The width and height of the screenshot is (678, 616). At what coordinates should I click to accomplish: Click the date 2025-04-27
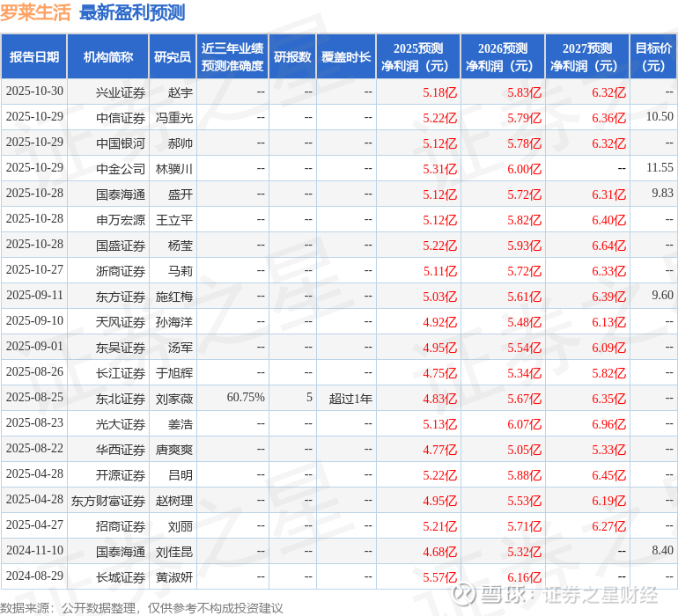[x=34, y=524]
